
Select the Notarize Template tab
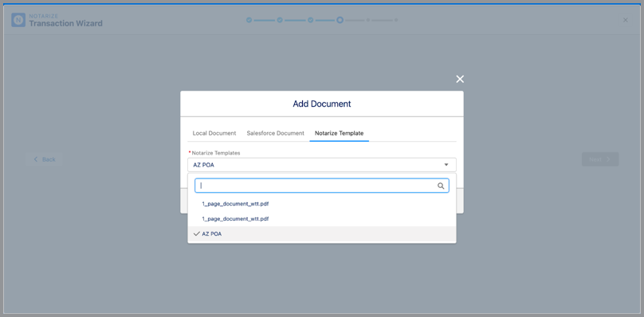340,133
